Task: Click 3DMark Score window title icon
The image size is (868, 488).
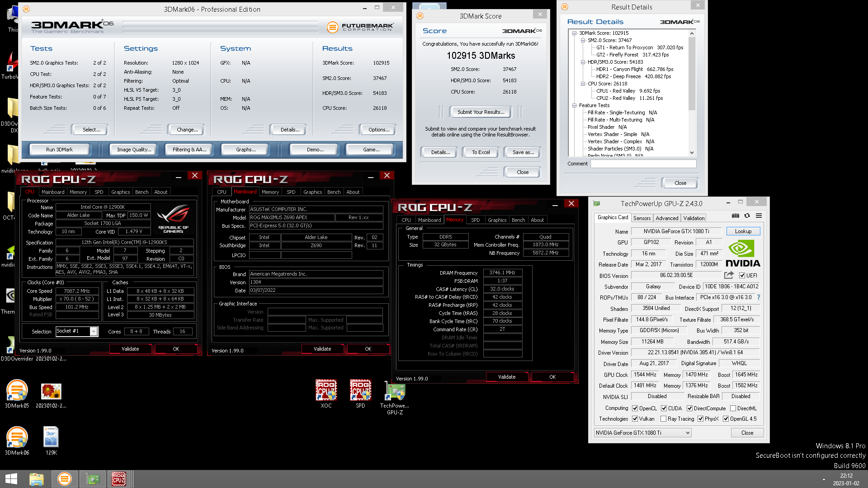Action: [420, 16]
